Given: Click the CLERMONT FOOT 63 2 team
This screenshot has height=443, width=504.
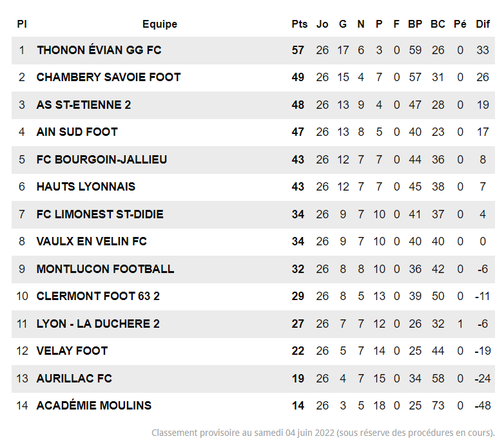Looking at the screenshot, I should [x=98, y=296].
